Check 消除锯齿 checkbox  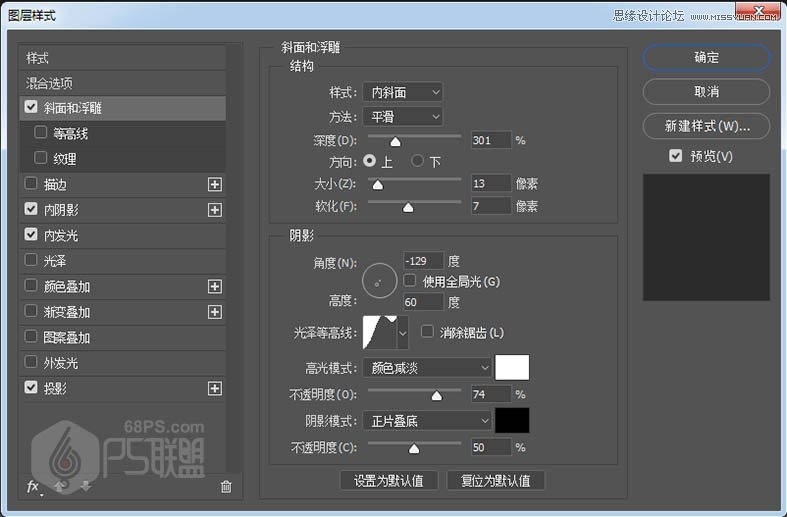click(x=427, y=331)
